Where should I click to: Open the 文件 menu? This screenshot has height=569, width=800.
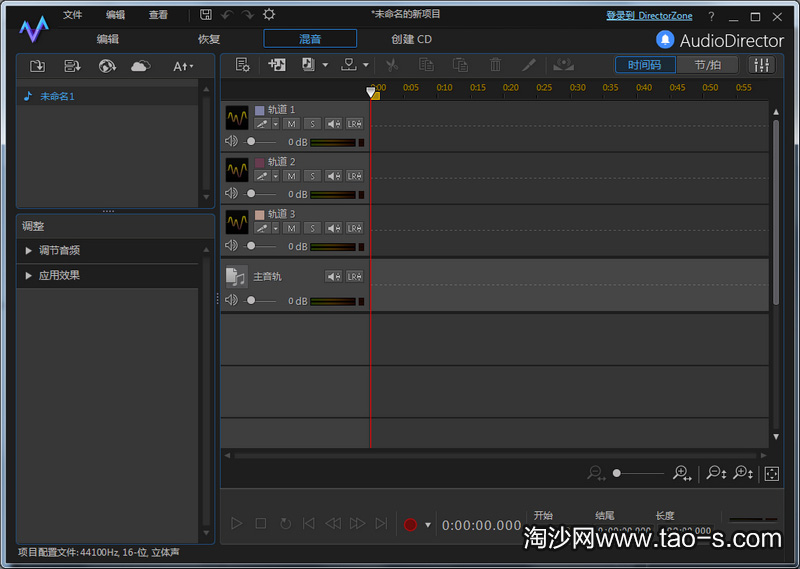tap(73, 15)
